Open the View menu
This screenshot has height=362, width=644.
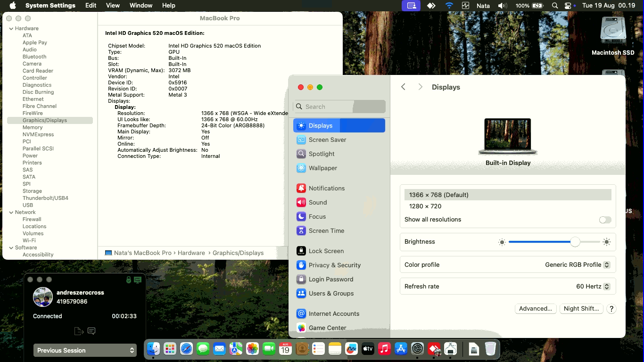pos(113,6)
